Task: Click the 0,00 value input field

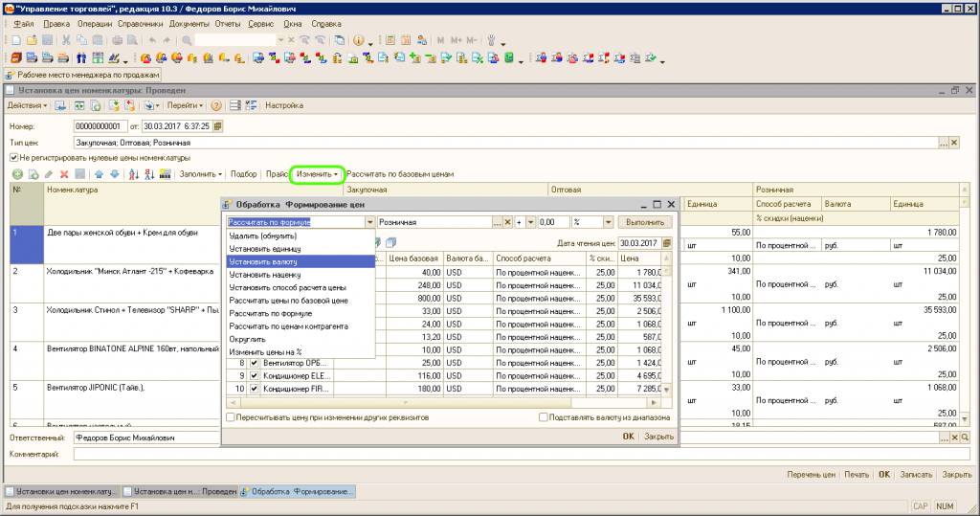Action: (553, 222)
